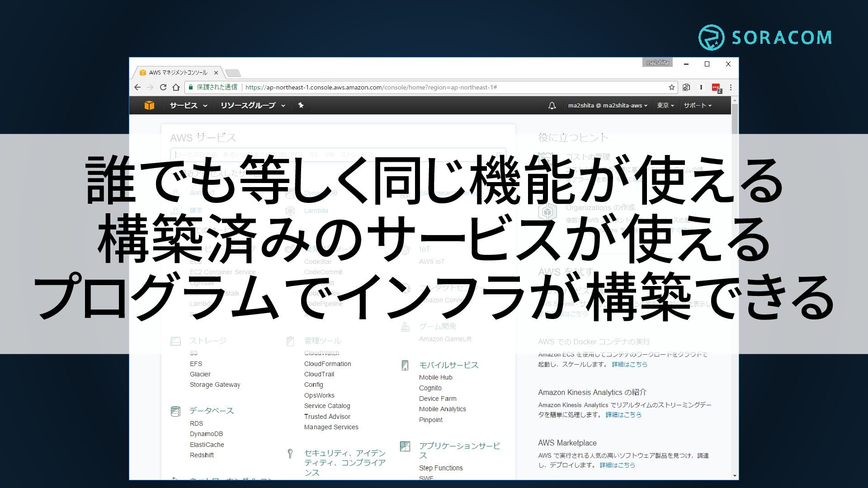Open the notifications bell icon

click(552, 105)
